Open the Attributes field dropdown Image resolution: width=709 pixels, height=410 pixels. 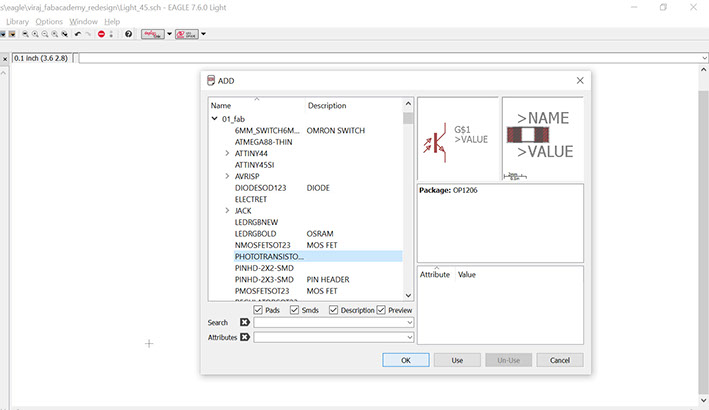pos(409,337)
